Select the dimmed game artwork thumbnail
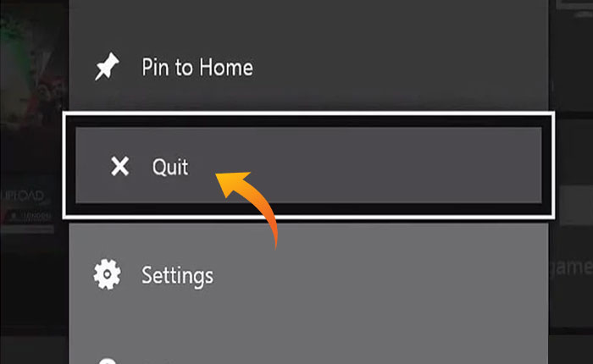 click(x=32, y=83)
